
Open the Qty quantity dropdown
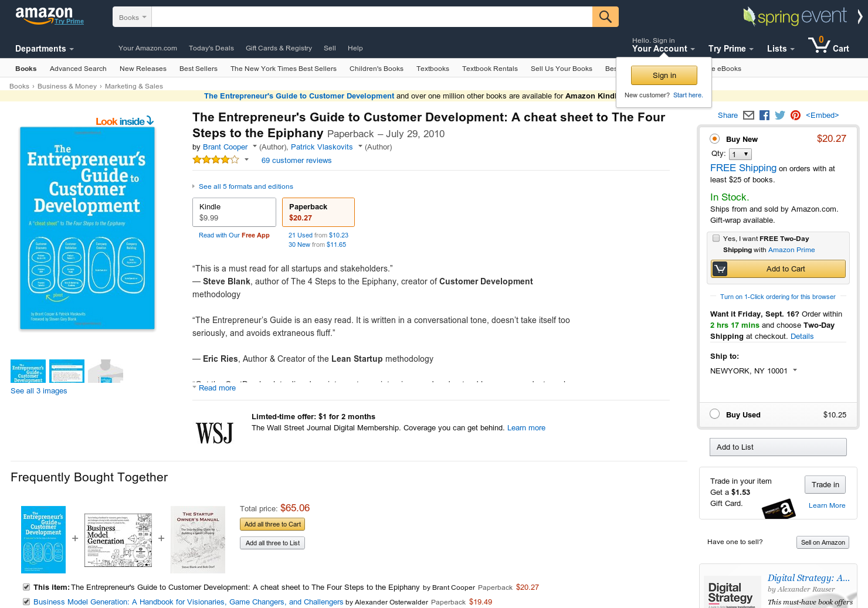pos(740,154)
